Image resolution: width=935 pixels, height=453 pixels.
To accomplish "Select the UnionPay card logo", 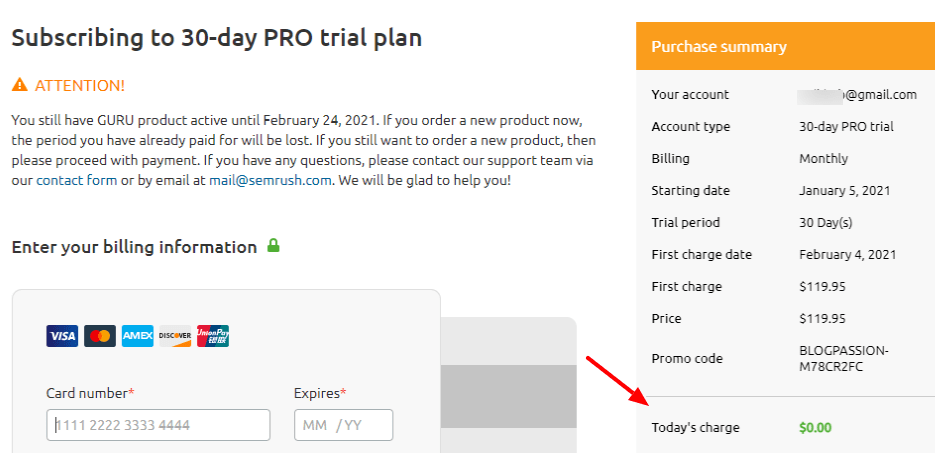I will 212,336.
